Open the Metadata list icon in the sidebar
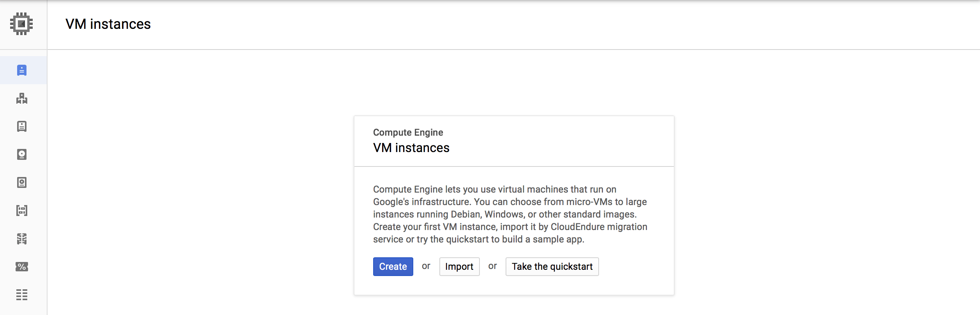This screenshot has width=980, height=315. (x=22, y=295)
